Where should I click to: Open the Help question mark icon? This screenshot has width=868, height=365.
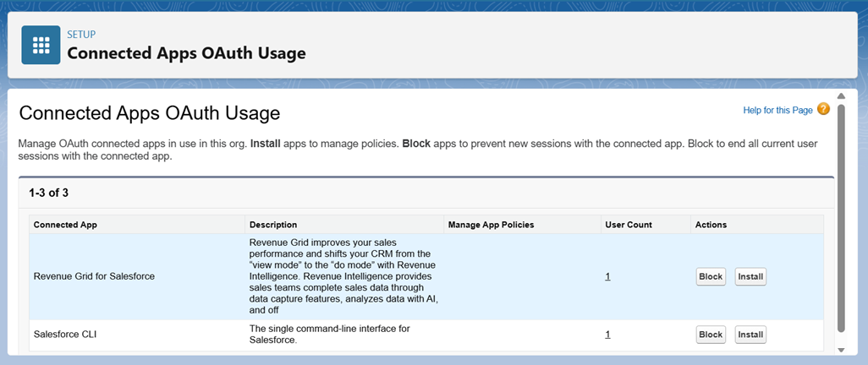pyautogui.click(x=823, y=109)
